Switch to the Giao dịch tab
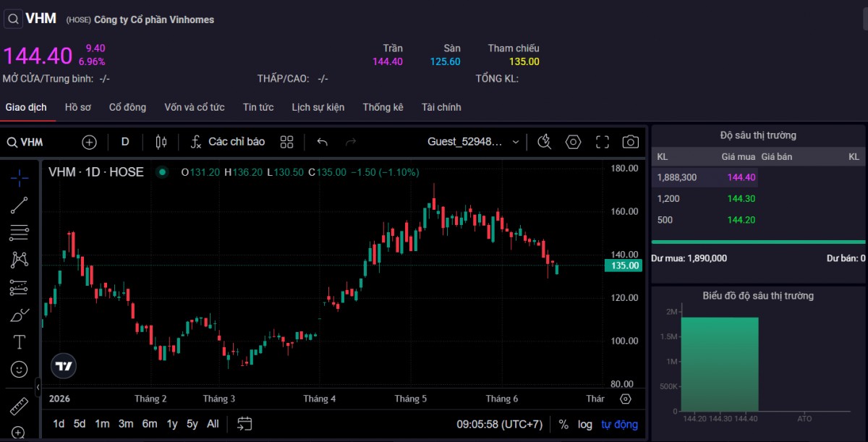Image resolution: width=868 pixels, height=442 pixels. [26, 107]
